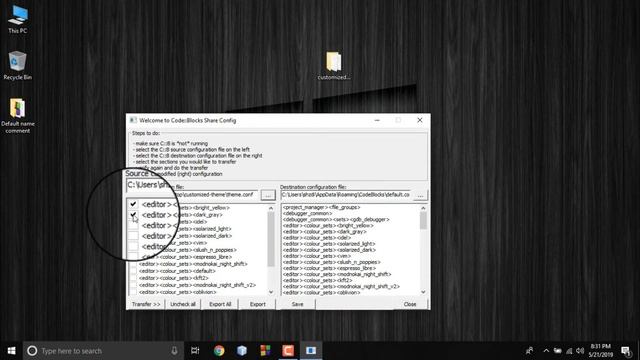Tick the modnokai_night_shift_v2 checkbox in the source list
This screenshot has height=360, width=640.
[x=133, y=285]
